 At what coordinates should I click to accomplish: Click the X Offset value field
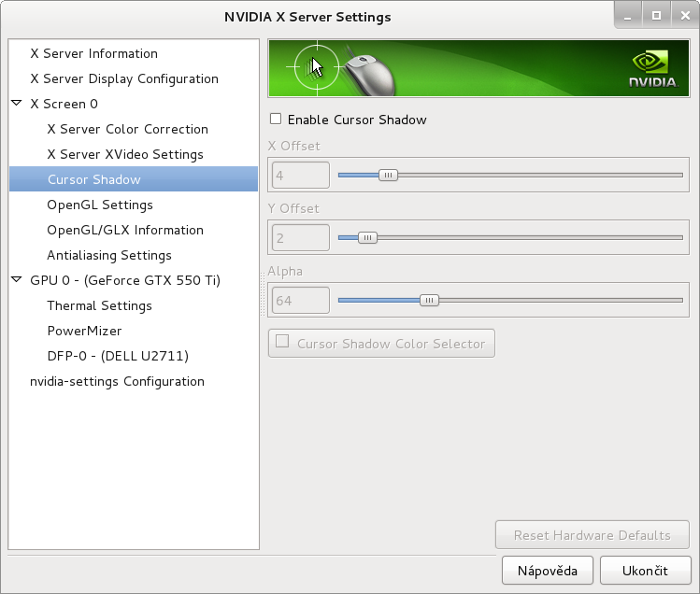(x=300, y=175)
